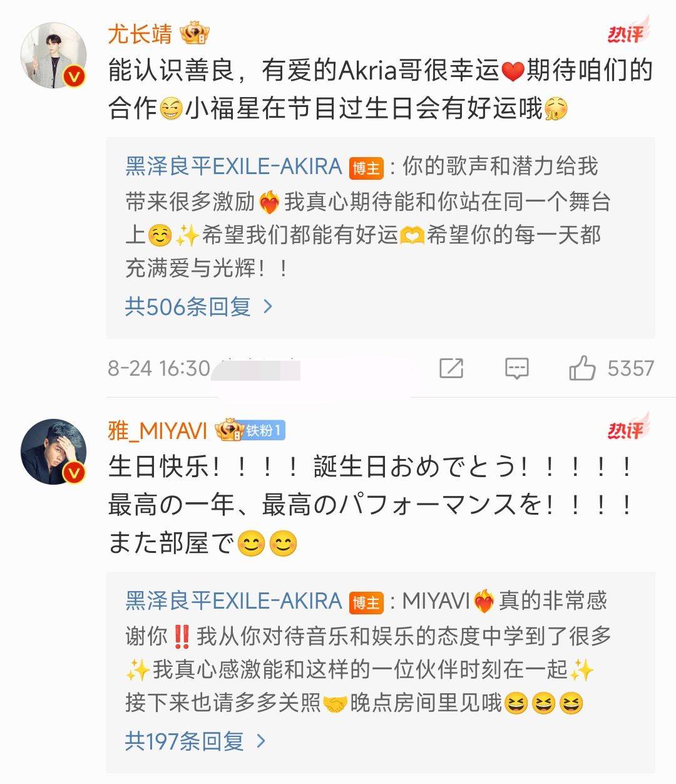Viewport: 676px width, 784px height.
Task: Open 黑泽良平EXILE-AKIRA's name in first reply
Action: click(233, 167)
